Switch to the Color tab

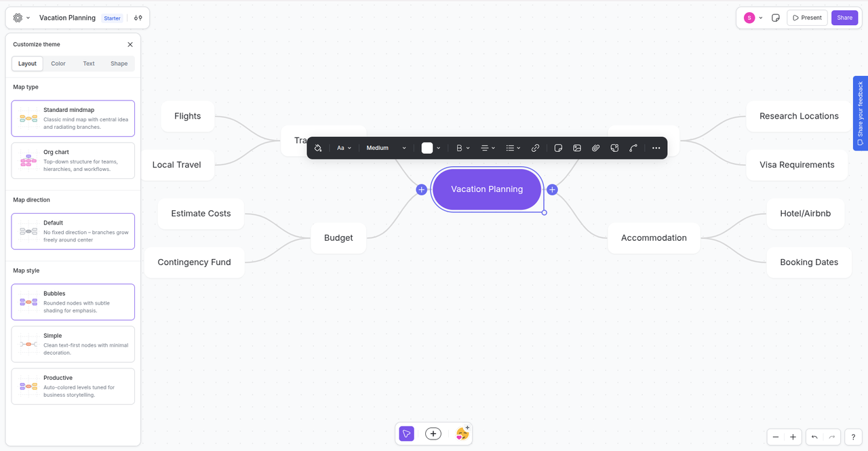[x=58, y=64]
